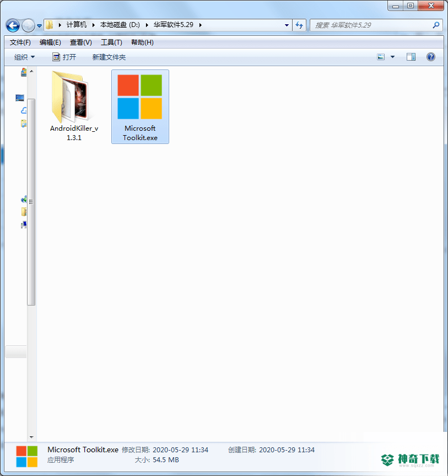The image size is (448, 476).
Task: Click navigation pane scroll down arrow
Action: point(31,437)
